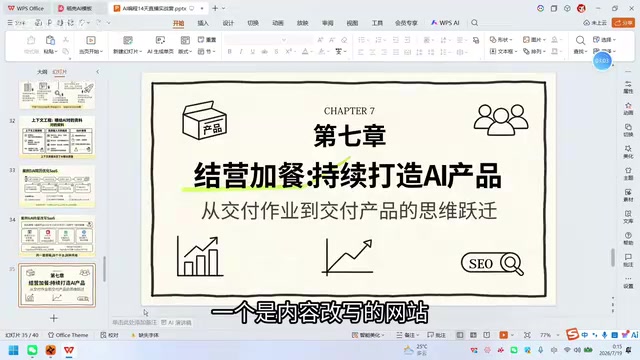Select the 工具 ribbon tab
Viewport: 640px width, 360px height.
click(377, 23)
